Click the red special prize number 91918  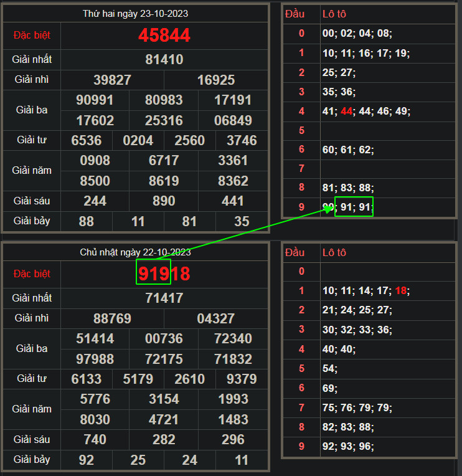(164, 274)
